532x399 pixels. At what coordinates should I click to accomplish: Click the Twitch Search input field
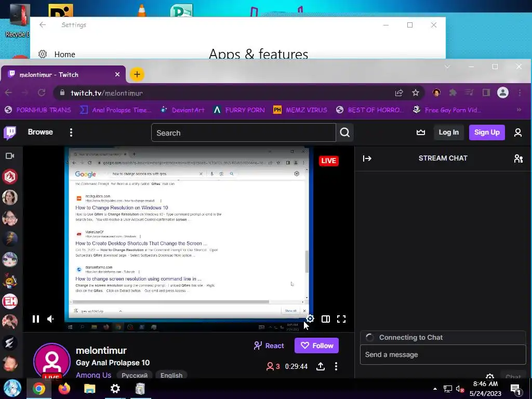tap(244, 132)
